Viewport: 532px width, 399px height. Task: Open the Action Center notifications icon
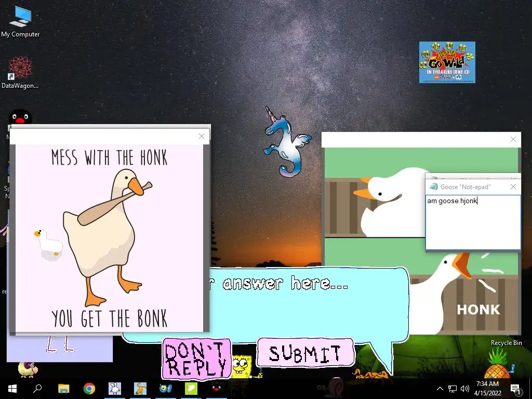[x=515, y=389]
